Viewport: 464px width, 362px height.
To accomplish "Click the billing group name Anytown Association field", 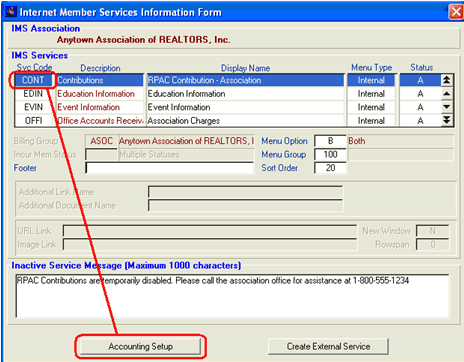I will tap(186, 141).
